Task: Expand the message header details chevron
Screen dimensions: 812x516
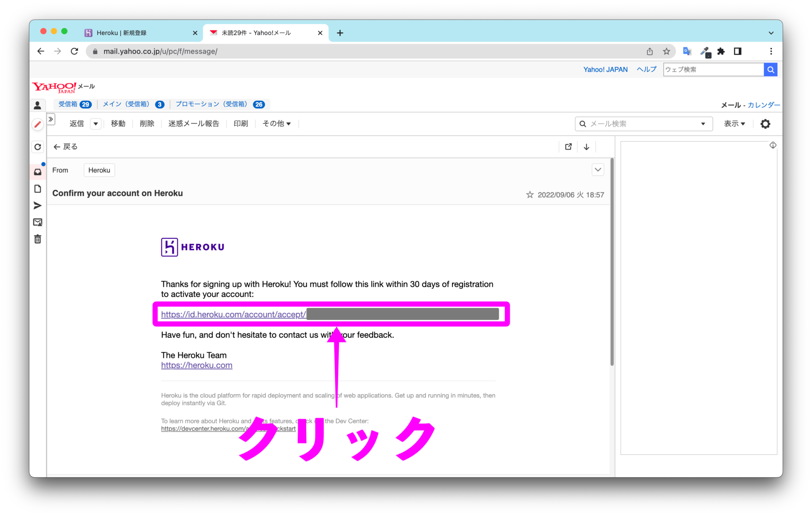Action: (x=598, y=170)
